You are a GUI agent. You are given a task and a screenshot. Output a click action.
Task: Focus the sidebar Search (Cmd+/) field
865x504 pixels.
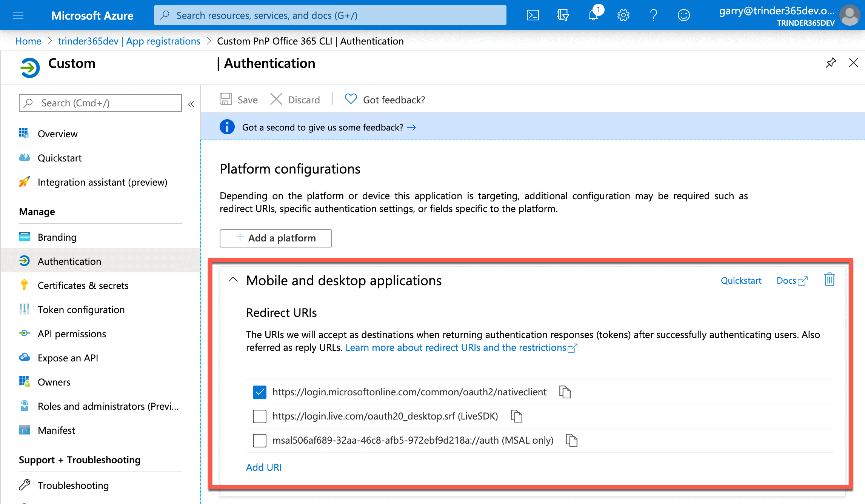pyautogui.click(x=100, y=103)
